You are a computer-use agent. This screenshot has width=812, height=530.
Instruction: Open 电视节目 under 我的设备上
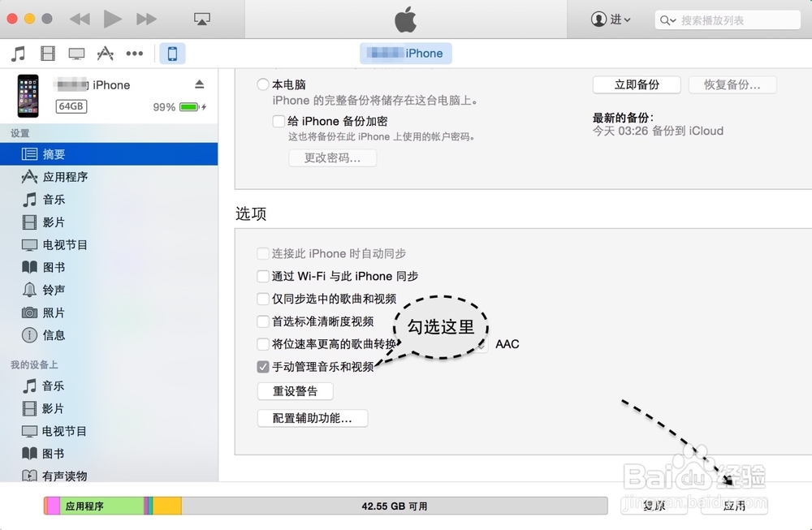click(109, 431)
